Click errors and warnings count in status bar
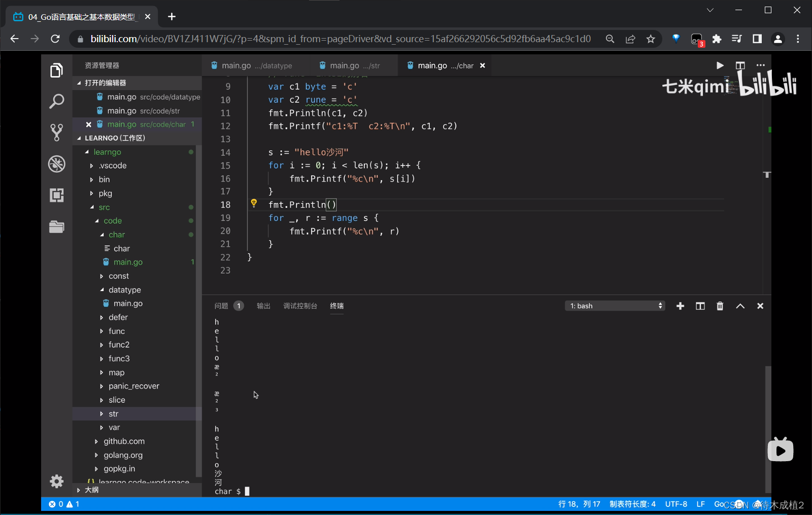The height and width of the screenshot is (515, 812). pos(64,504)
